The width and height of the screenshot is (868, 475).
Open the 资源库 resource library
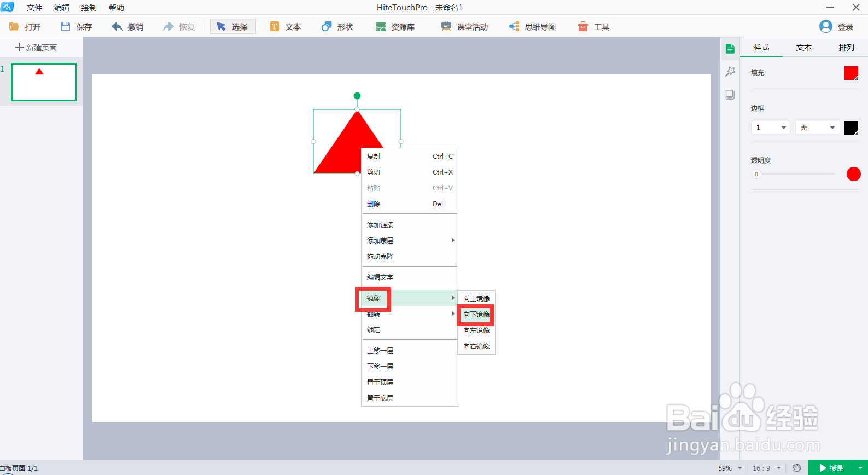coord(395,27)
